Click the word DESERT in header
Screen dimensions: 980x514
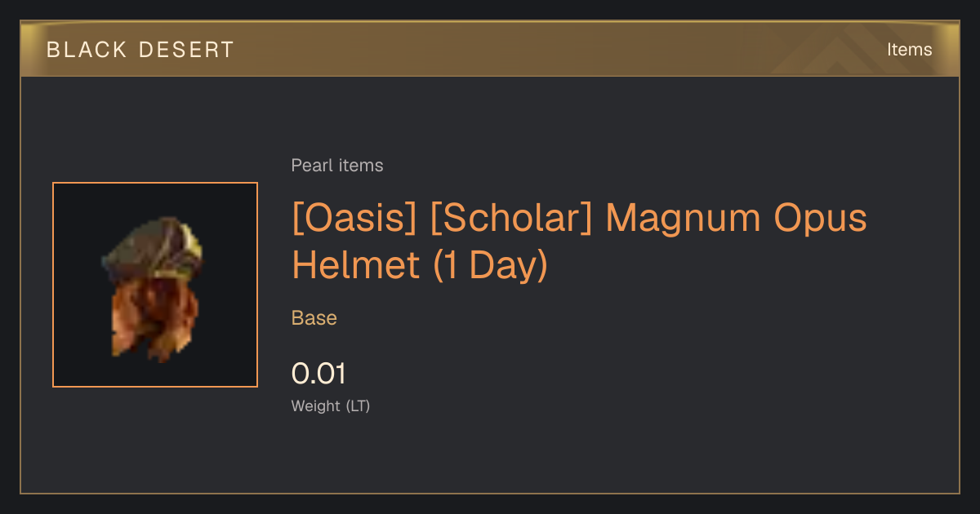coord(185,50)
